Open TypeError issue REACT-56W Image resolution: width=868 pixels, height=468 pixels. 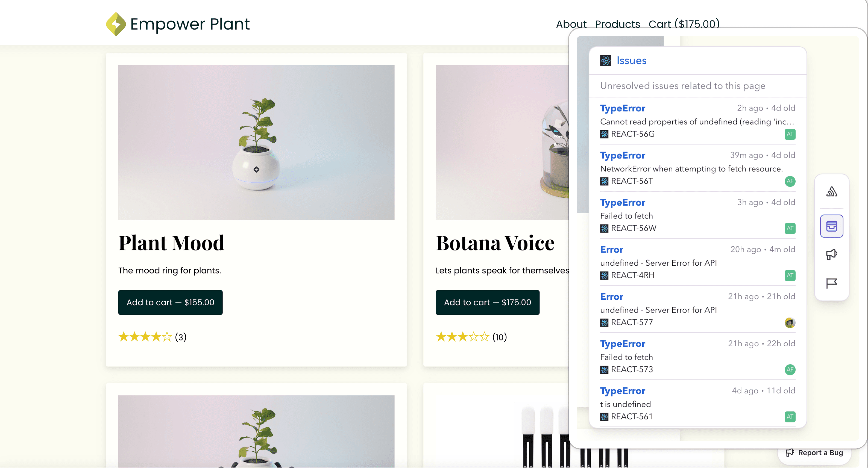[x=622, y=202]
